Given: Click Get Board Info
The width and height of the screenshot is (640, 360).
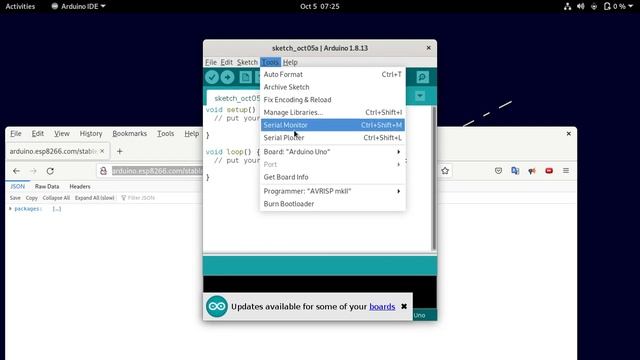Looking at the screenshot, I should coord(333,177).
